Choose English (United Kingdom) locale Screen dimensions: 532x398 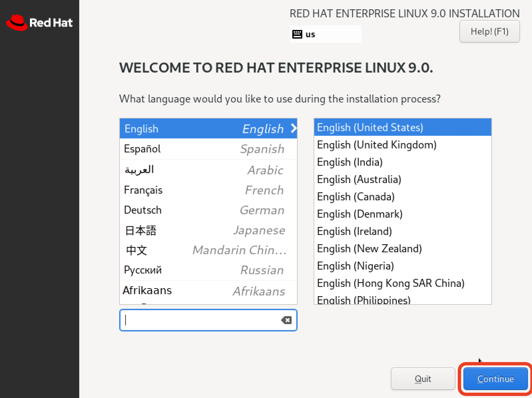[402, 145]
